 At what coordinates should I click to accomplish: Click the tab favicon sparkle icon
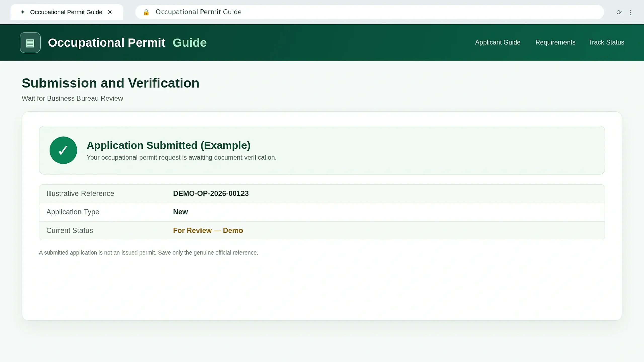click(23, 12)
